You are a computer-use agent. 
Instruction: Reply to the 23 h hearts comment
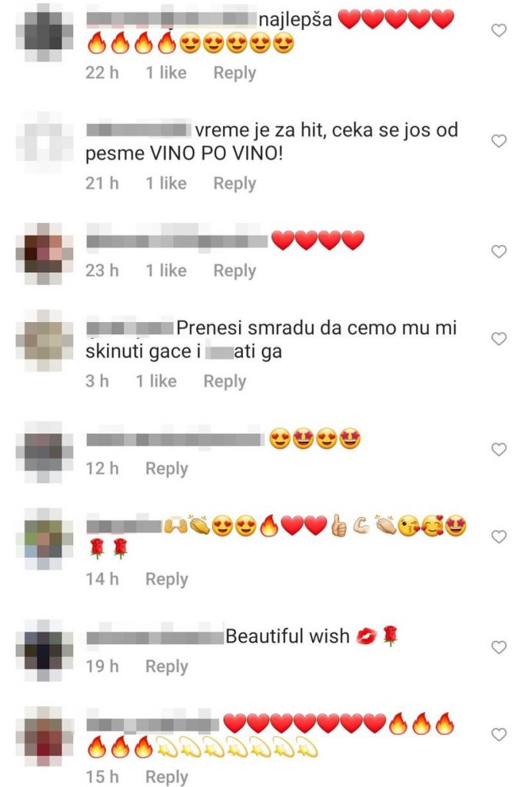pos(234,271)
